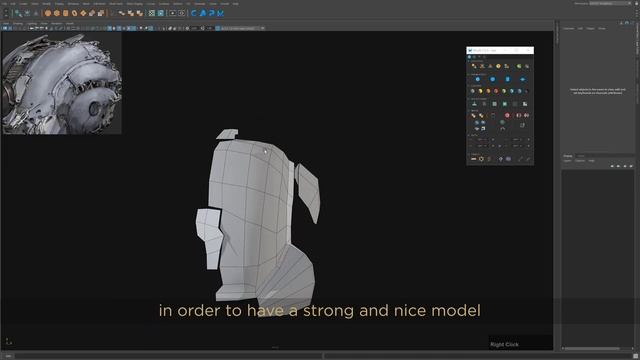The width and height of the screenshot is (640, 360).
Task: Click the leftmost layer editor arrow icon
Action: (612, 166)
